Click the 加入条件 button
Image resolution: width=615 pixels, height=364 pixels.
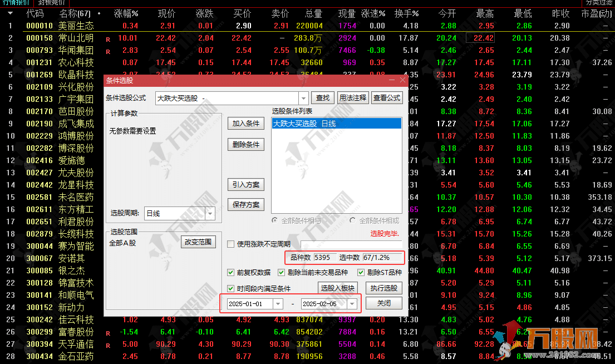(x=246, y=124)
